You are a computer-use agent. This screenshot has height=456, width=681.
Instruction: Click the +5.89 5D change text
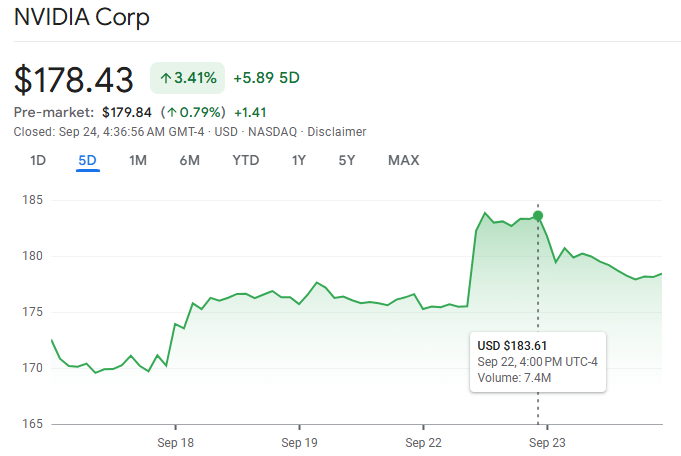click(266, 78)
